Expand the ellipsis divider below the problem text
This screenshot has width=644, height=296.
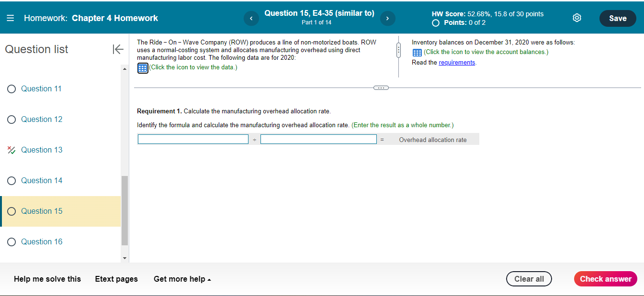tap(381, 88)
